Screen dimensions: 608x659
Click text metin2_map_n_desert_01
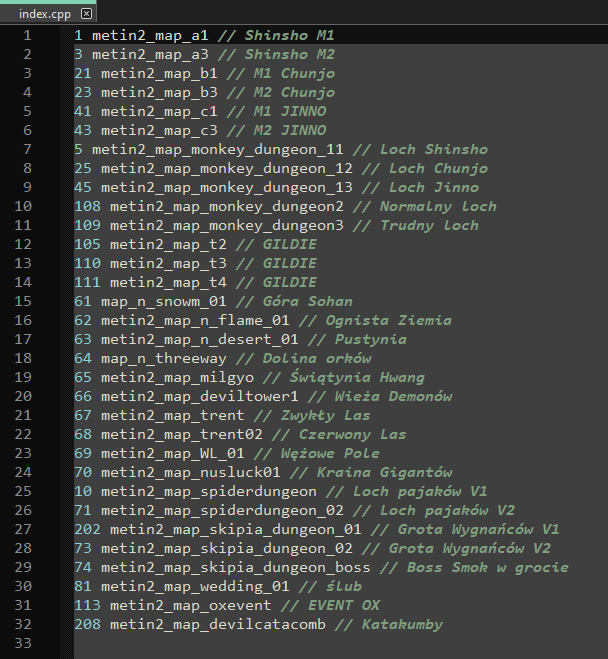200,340
